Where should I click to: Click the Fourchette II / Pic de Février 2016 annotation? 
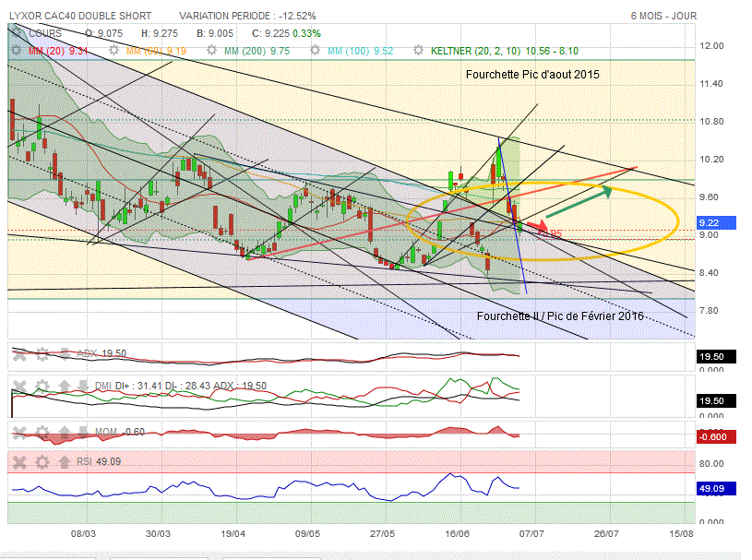pos(560,316)
